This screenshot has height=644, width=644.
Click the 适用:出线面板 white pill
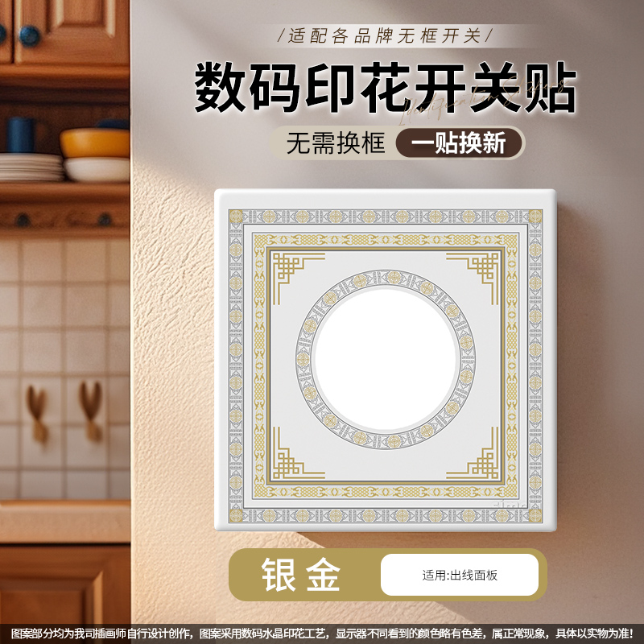coord(459,575)
